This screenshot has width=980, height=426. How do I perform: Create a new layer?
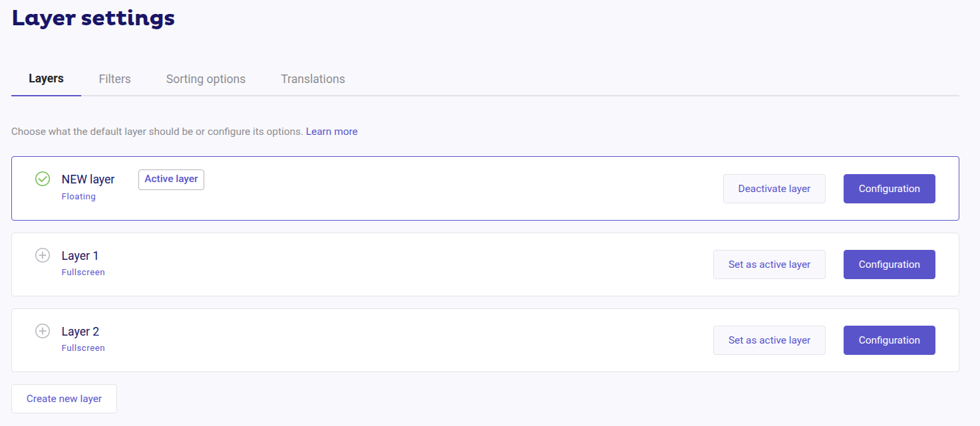click(64, 398)
